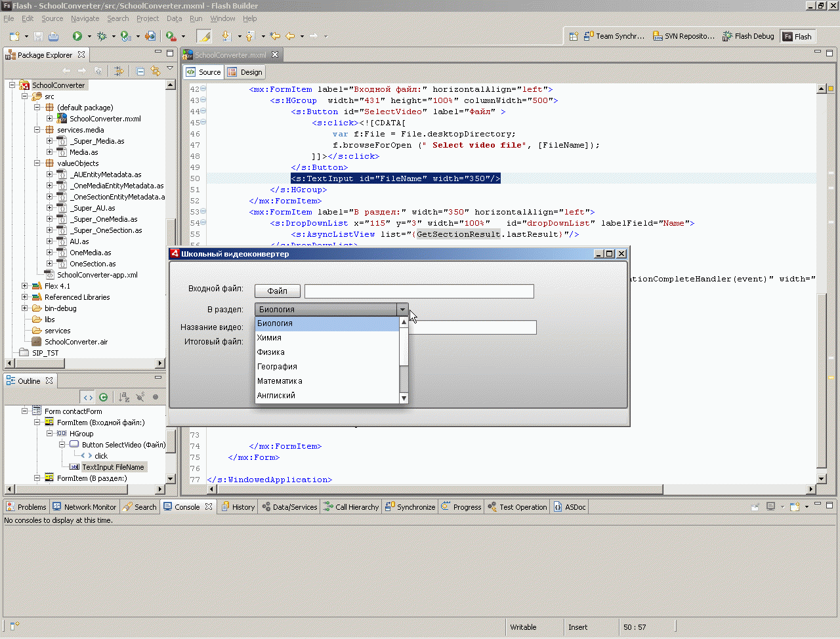Click the input field next to Файл button
Viewport: 840px width, 639px height.
point(419,291)
